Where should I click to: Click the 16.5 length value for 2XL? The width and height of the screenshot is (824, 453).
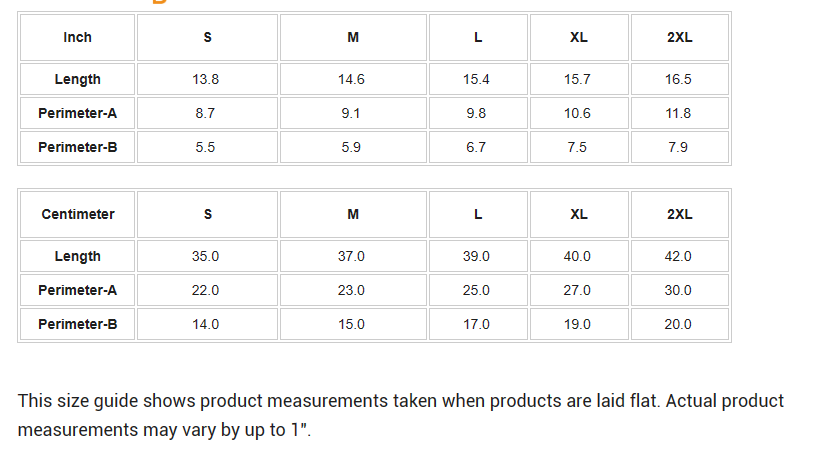[678, 79]
